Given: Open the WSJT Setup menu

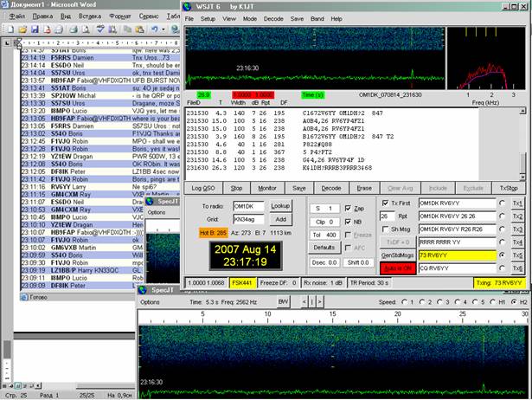Looking at the screenshot, I should [208, 19].
